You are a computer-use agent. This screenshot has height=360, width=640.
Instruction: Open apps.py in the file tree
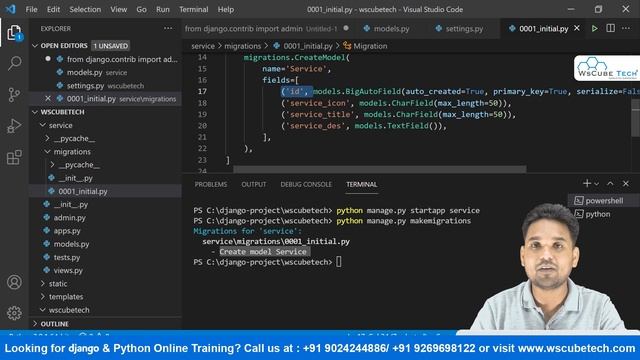pos(67,231)
